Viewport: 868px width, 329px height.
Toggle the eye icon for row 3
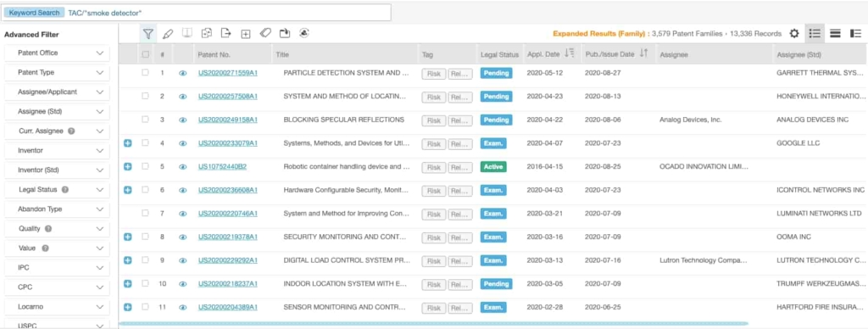point(183,120)
